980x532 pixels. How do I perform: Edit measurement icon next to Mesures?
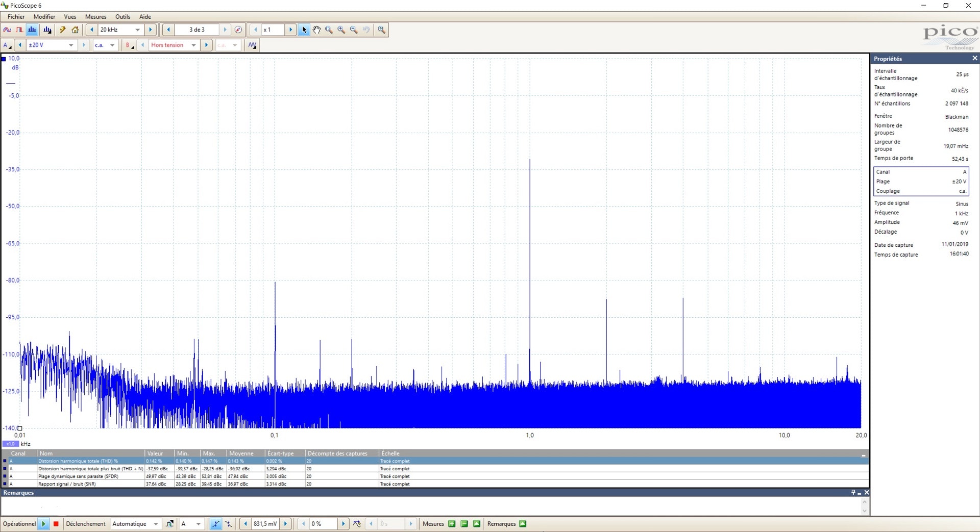click(x=477, y=524)
